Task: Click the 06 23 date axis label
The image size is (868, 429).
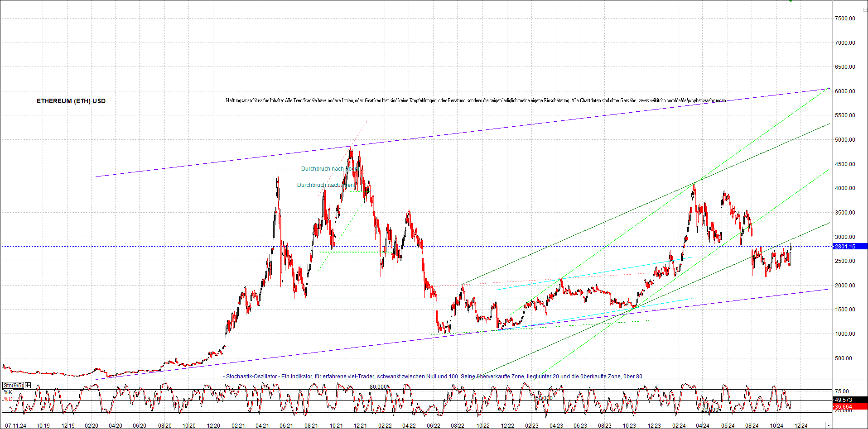Action: tap(580, 426)
